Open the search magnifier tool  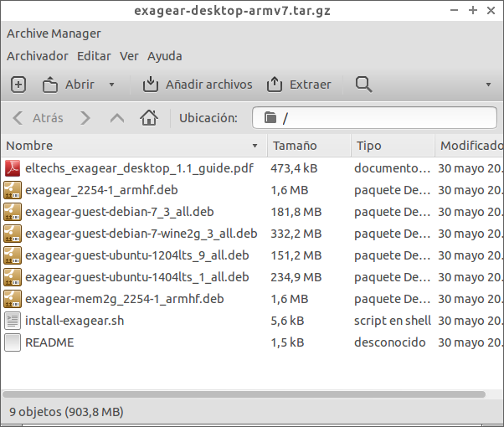point(363,85)
